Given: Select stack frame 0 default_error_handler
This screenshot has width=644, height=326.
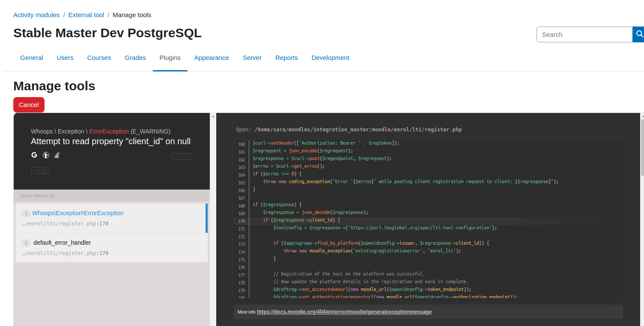Looking at the screenshot, I should tap(112, 248).
